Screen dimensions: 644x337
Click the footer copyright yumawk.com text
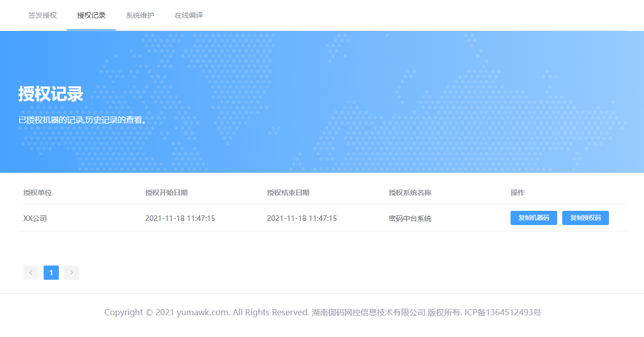203,312
